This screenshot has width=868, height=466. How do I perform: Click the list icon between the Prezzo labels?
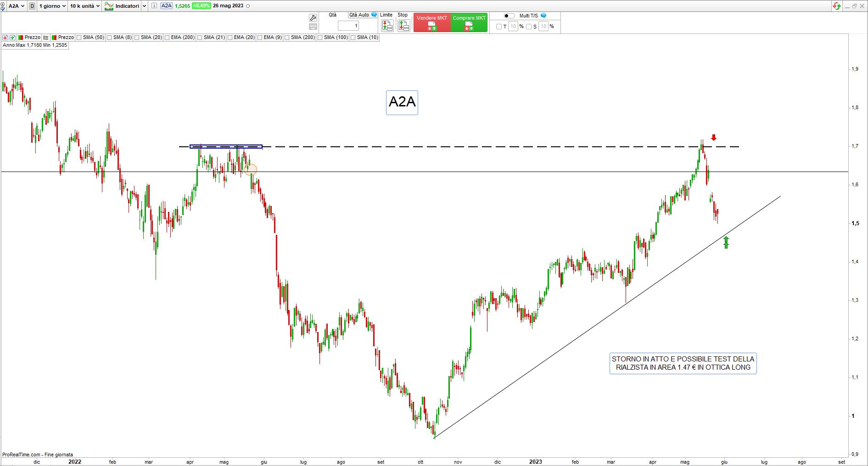tap(46, 38)
